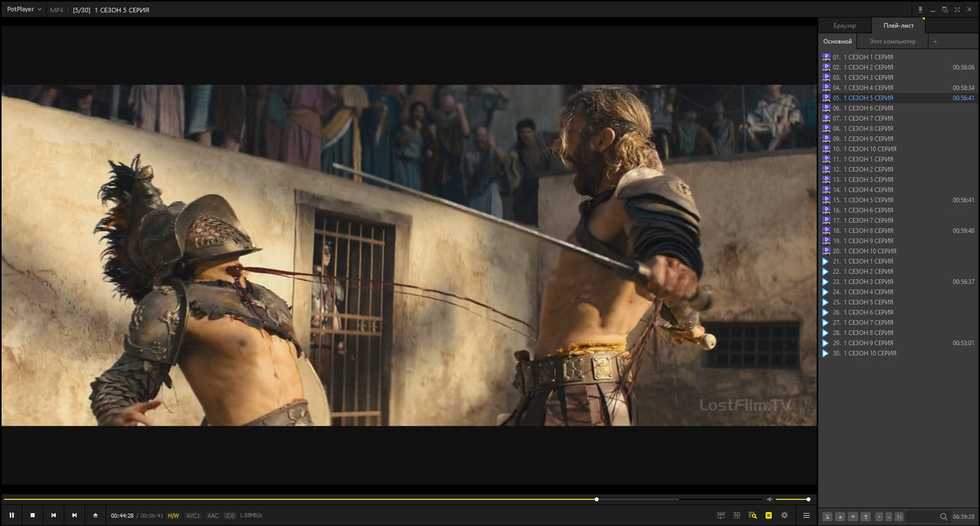Select playlist entry 10. 1 СЕЗОН 10 СЕРИЯ
This screenshot has width=980, height=526.
pyautogui.click(x=898, y=149)
